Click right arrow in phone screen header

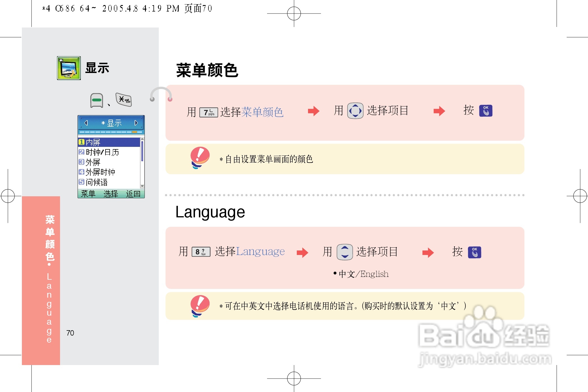[x=136, y=123]
